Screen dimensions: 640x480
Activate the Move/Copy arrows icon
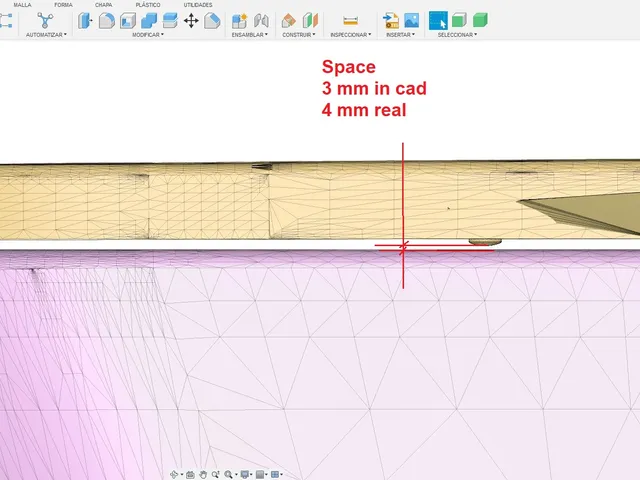tap(191, 20)
